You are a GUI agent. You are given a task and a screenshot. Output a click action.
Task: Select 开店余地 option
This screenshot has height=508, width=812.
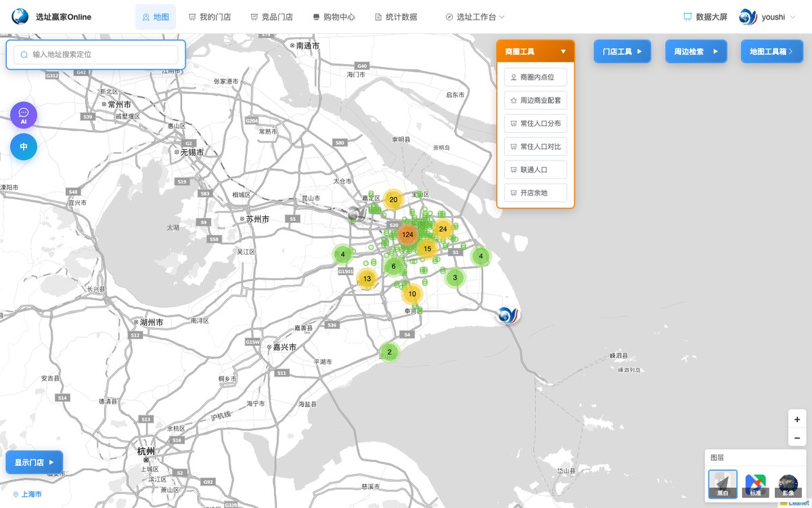point(535,192)
